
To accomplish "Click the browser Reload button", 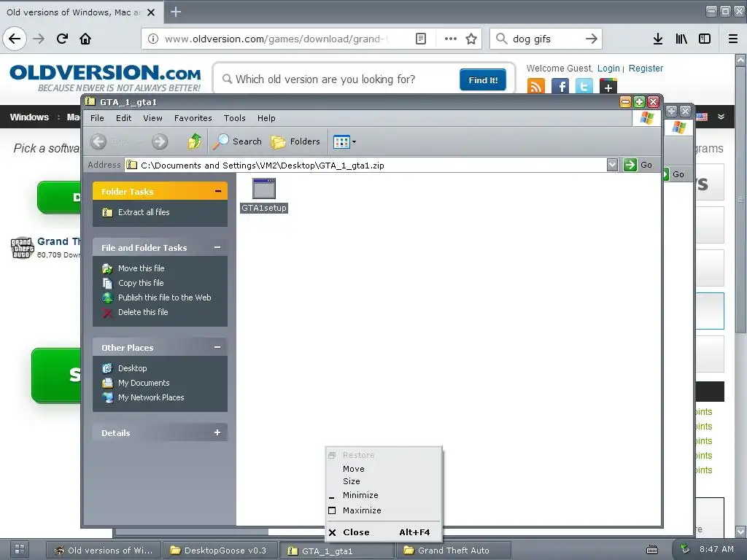I will pos(62,39).
